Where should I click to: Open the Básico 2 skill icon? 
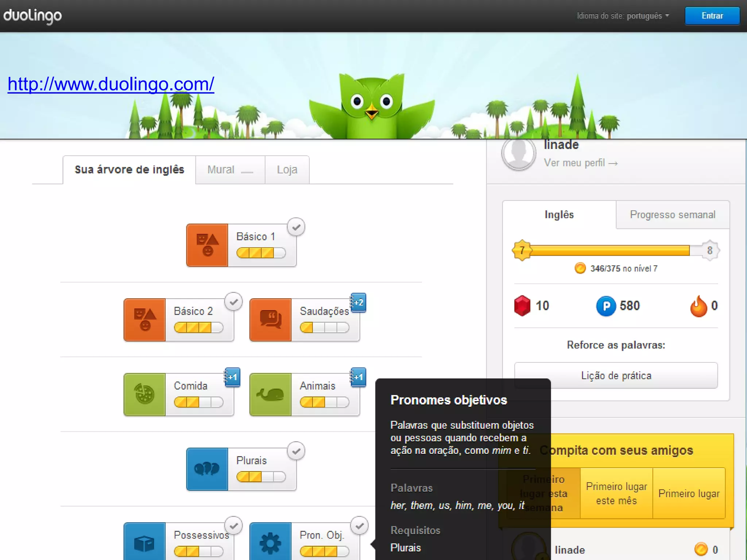(x=144, y=320)
